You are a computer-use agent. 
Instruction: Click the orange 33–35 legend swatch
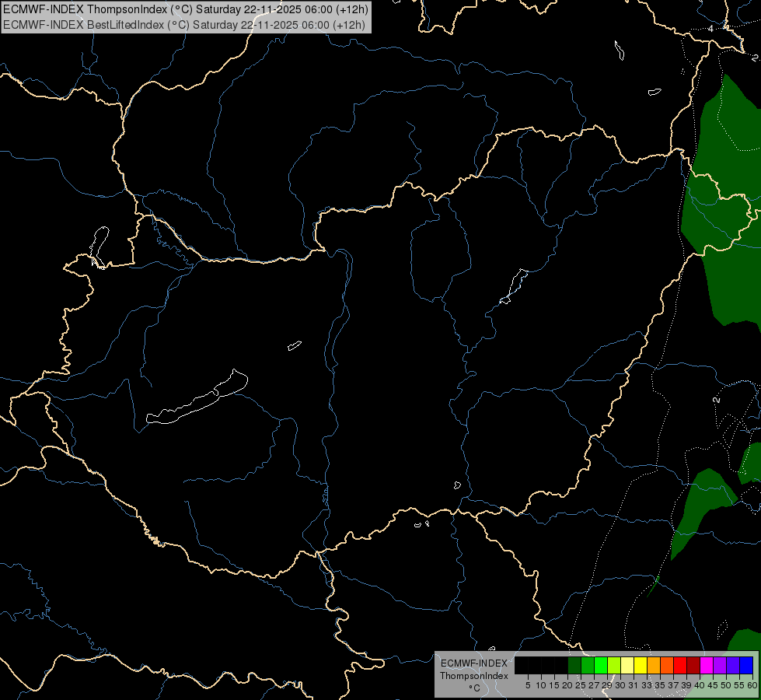click(x=654, y=665)
